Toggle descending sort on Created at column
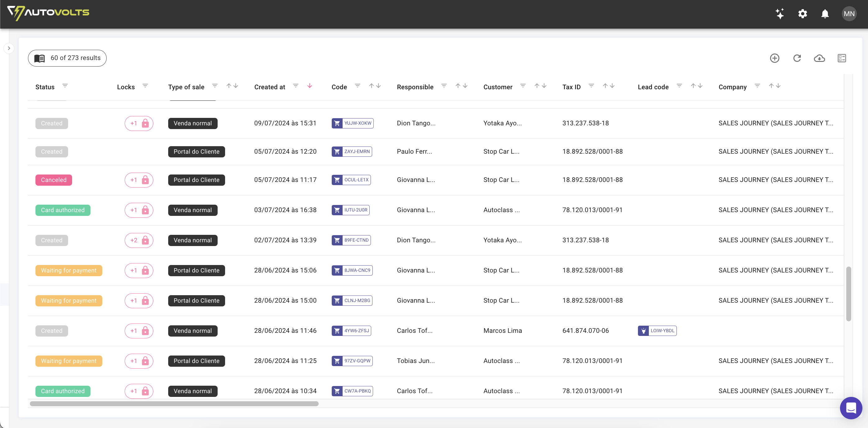Image resolution: width=868 pixels, height=428 pixels. pos(310,86)
